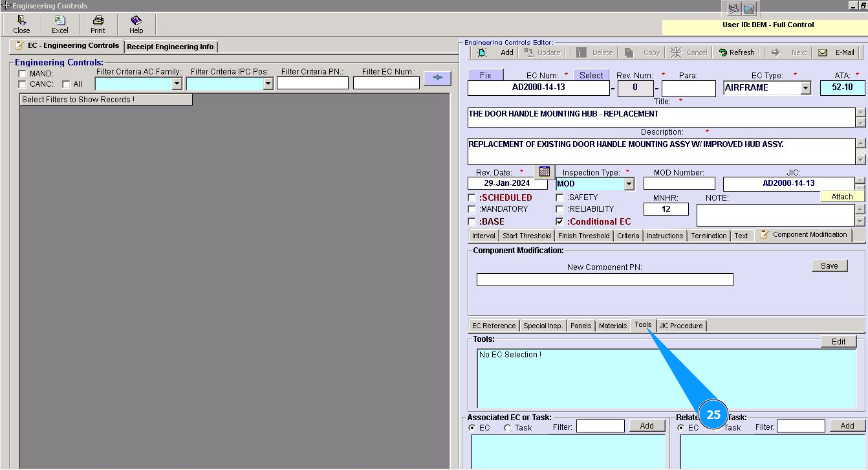Screen dimensions: 868x470
Task: Open the Special Insp. tab
Action: coord(543,326)
